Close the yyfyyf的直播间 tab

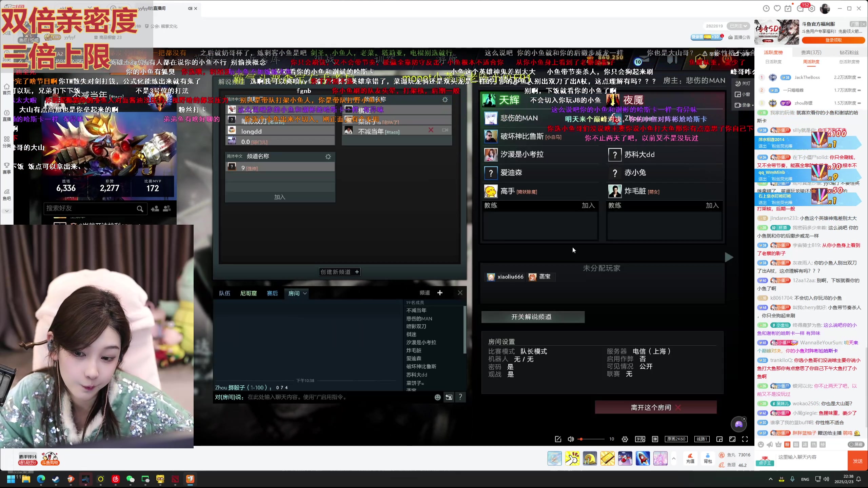pyautogui.click(x=196, y=8)
